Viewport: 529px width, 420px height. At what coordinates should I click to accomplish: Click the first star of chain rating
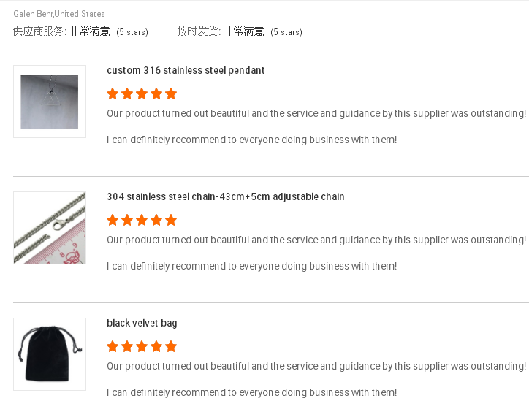(x=113, y=220)
